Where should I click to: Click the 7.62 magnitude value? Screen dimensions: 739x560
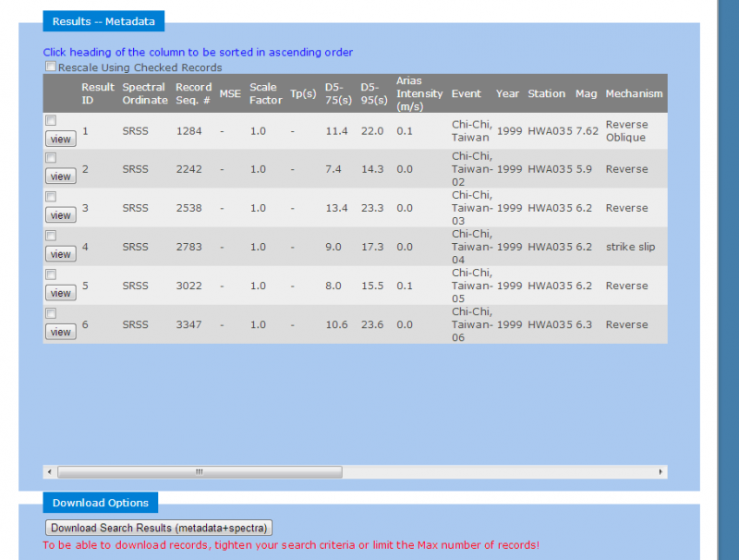(x=588, y=131)
